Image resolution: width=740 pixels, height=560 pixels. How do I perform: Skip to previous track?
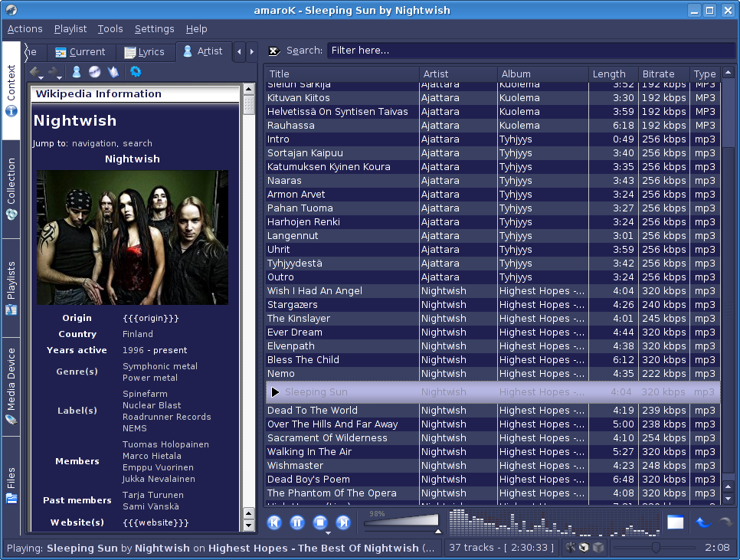[274, 522]
